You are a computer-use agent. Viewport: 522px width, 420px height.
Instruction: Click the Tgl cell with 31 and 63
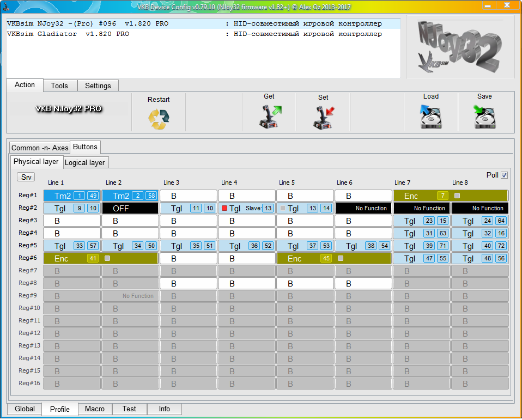coord(422,233)
